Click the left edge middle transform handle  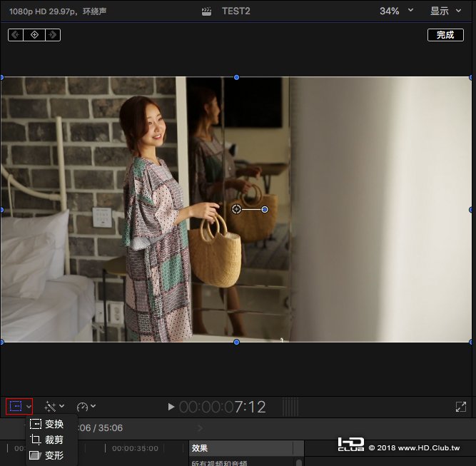1,210
